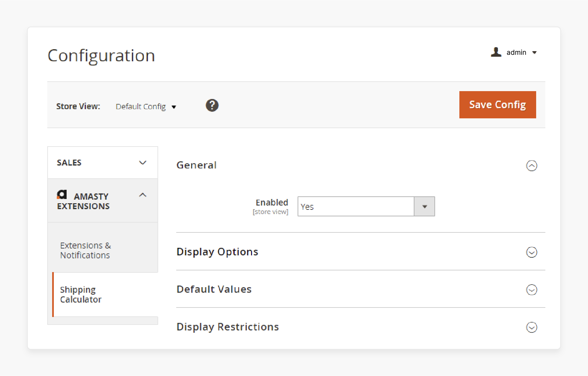
Task: Expand the SALES sidebar section
Action: click(x=103, y=163)
